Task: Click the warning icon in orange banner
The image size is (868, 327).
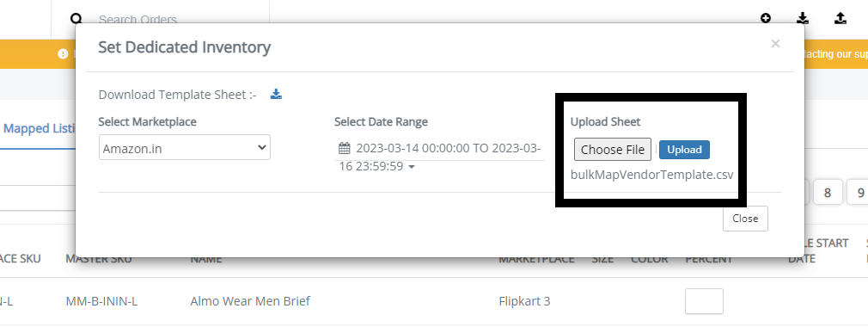Action: tap(63, 53)
